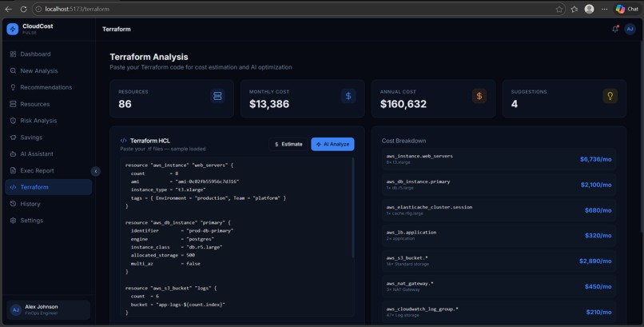Click the Exec Report document icon

13,170
